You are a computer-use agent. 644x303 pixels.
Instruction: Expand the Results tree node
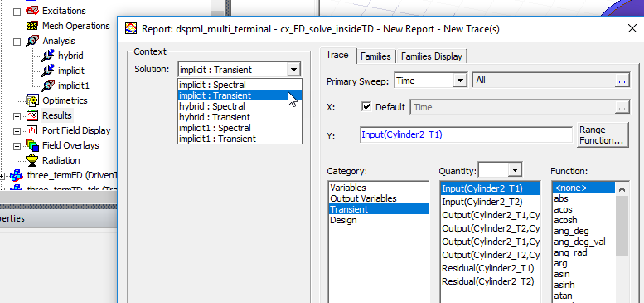pyautogui.click(x=17, y=116)
